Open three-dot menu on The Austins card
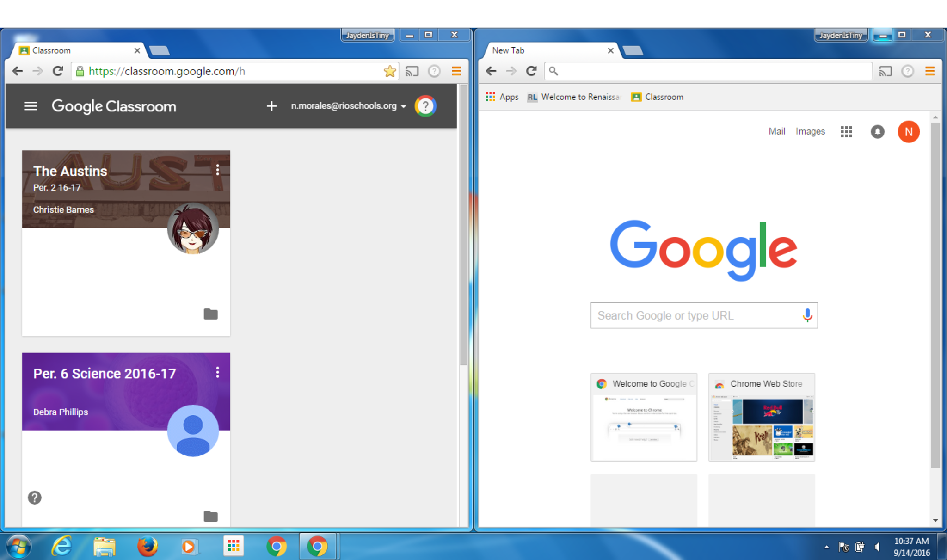947x560 pixels. pos(217,170)
